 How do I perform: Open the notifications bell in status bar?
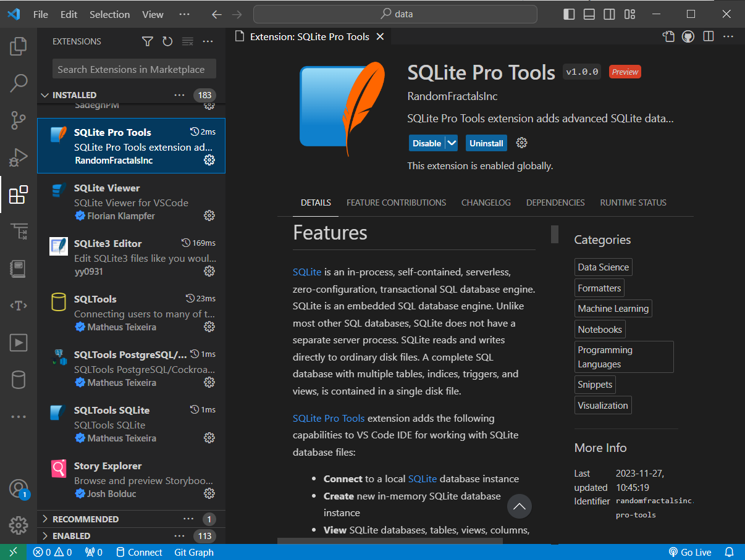(x=729, y=552)
